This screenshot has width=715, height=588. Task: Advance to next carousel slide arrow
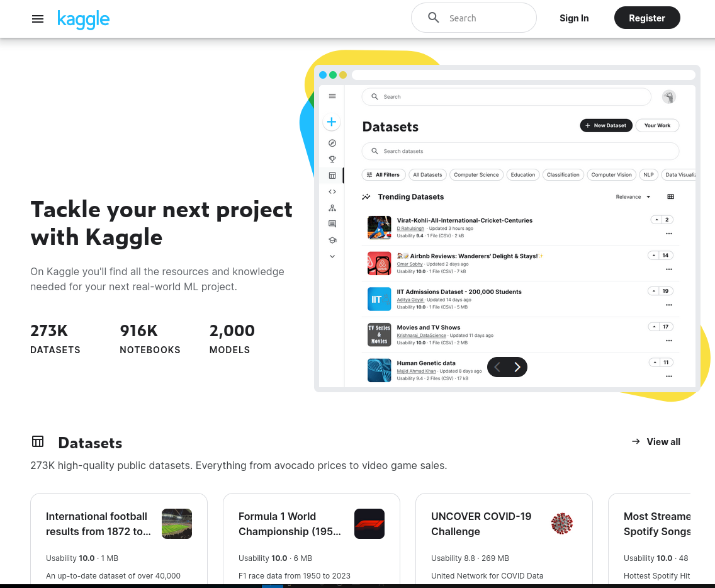coord(517,367)
